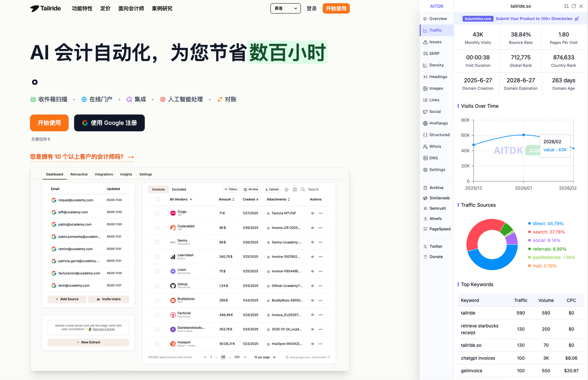
Task: Open PageSpeed in the AITDK sidebar
Action: pyautogui.click(x=437, y=229)
